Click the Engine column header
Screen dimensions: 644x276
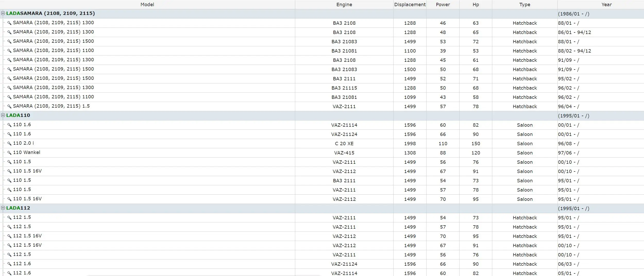(x=344, y=5)
